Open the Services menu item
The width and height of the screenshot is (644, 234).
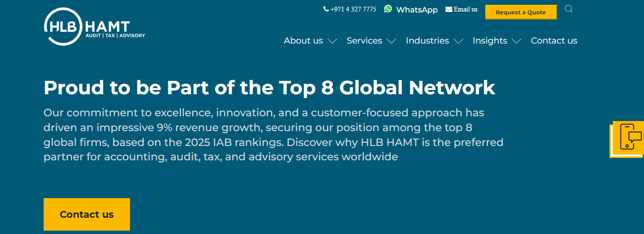pyautogui.click(x=364, y=41)
